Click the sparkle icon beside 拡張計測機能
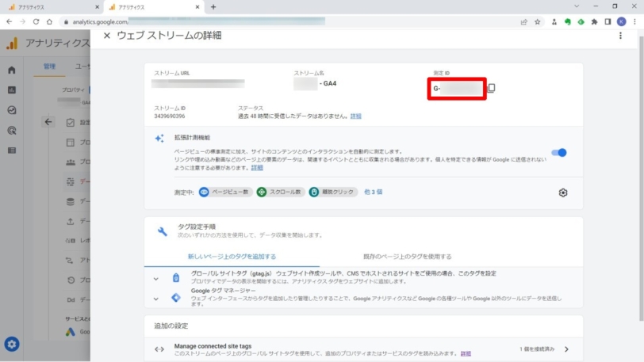Viewport: 644px width, 362px height. tap(159, 139)
